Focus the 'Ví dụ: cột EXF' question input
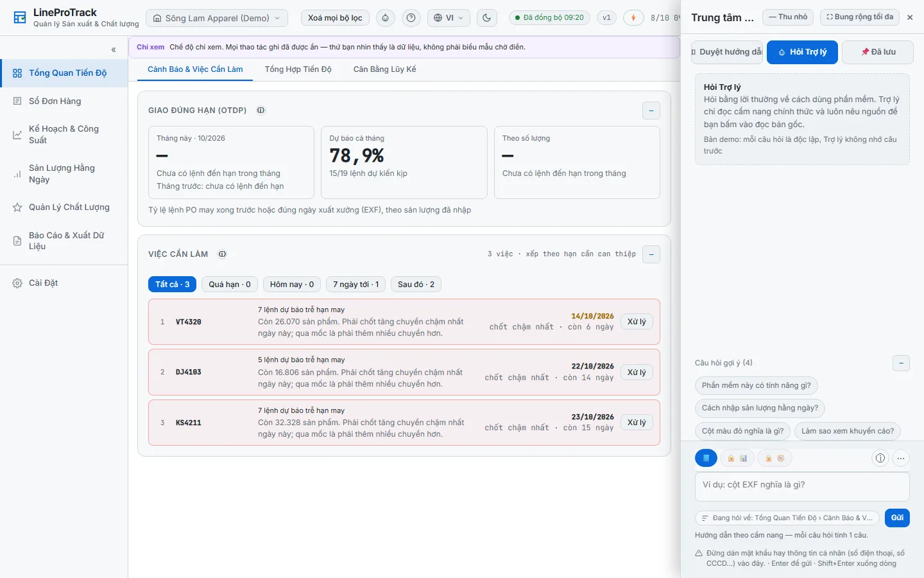This screenshot has height=578, width=924. pyautogui.click(x=802, y=487)
